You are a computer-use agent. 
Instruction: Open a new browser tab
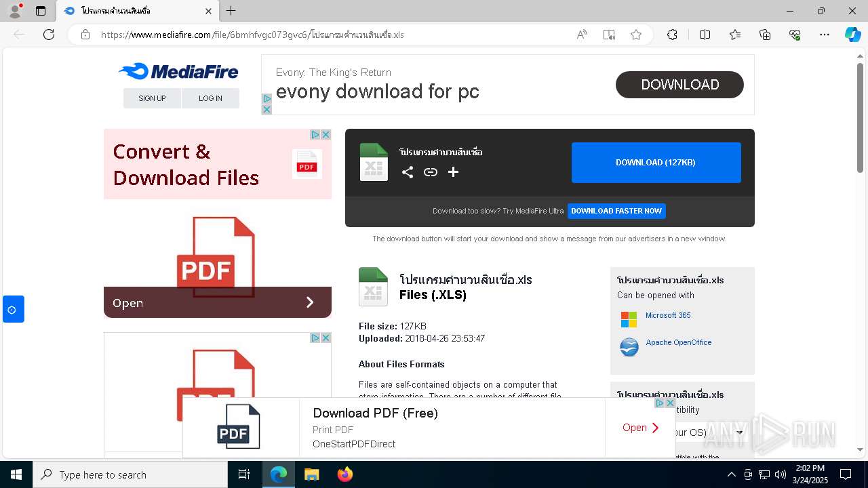tap(231, 11)
